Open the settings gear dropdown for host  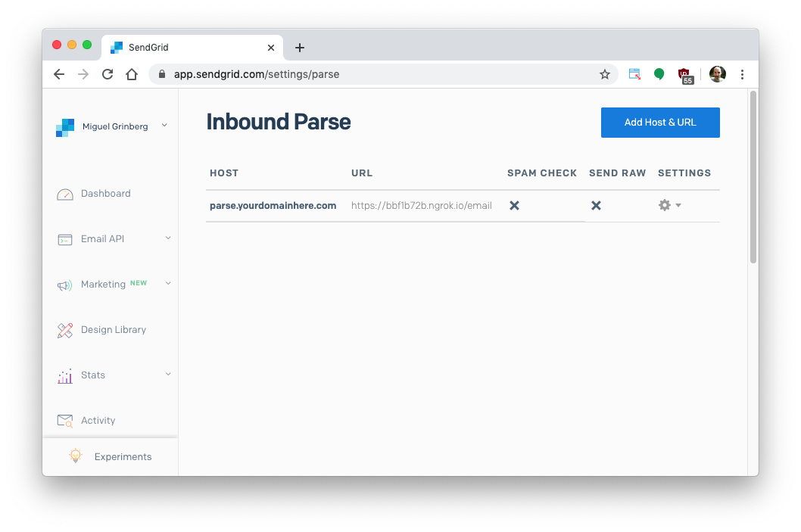(669, 206)
